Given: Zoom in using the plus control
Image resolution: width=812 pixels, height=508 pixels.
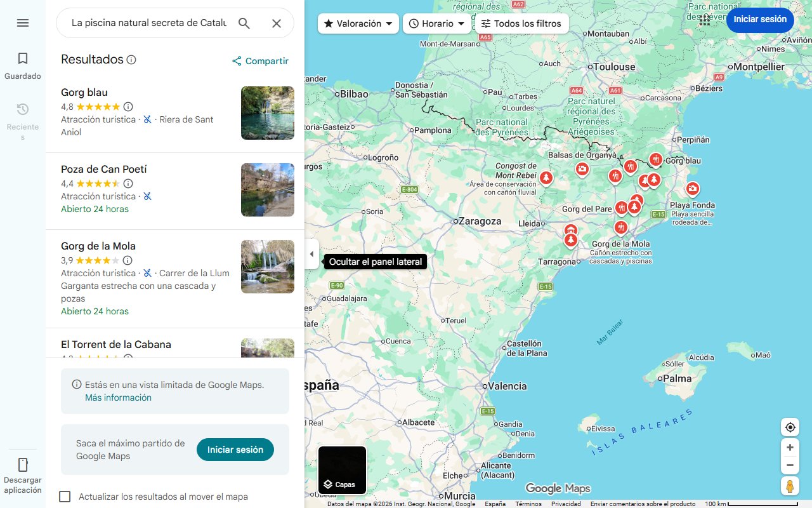Looking at the screenshot, I should [x=790, y=447].
